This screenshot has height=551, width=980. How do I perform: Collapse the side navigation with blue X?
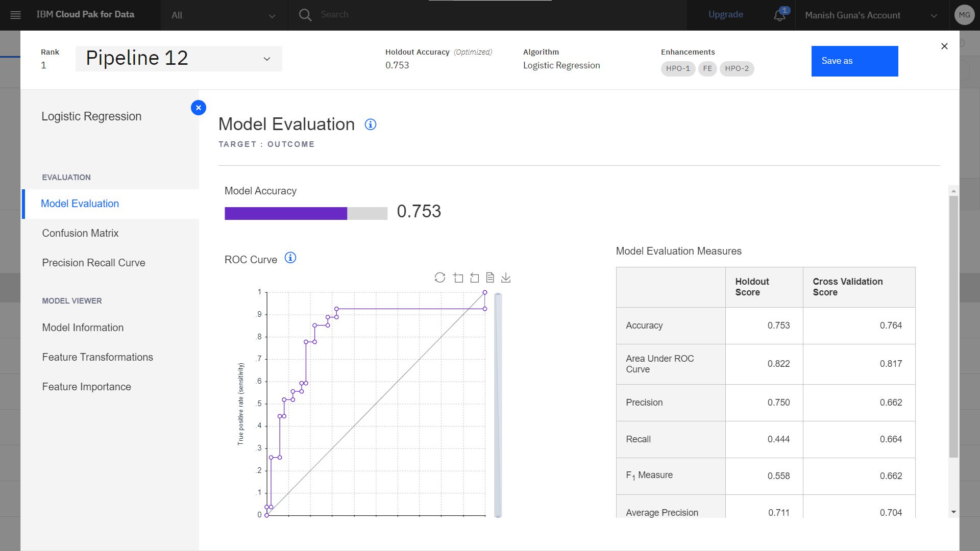(x=199, y=108)
